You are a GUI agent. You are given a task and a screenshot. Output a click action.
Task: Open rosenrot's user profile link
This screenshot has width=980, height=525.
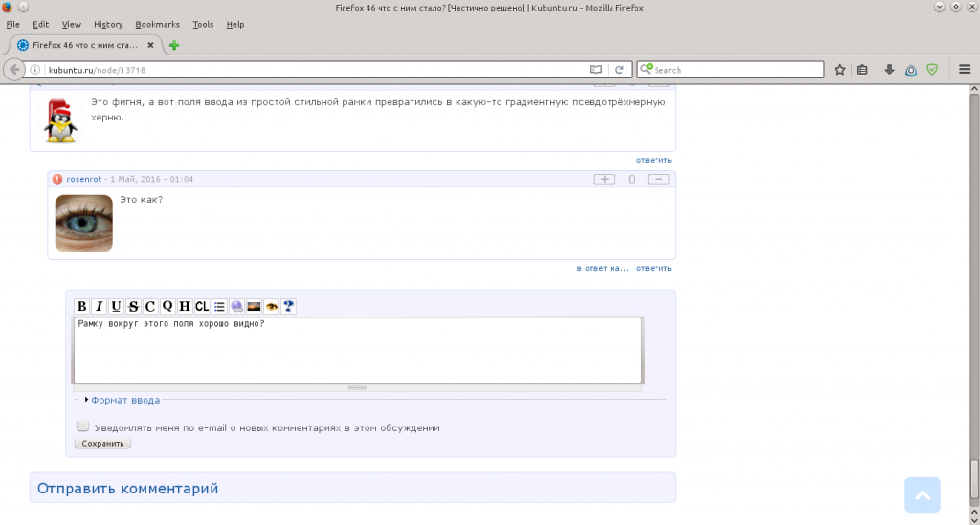[x=84, y=179]
